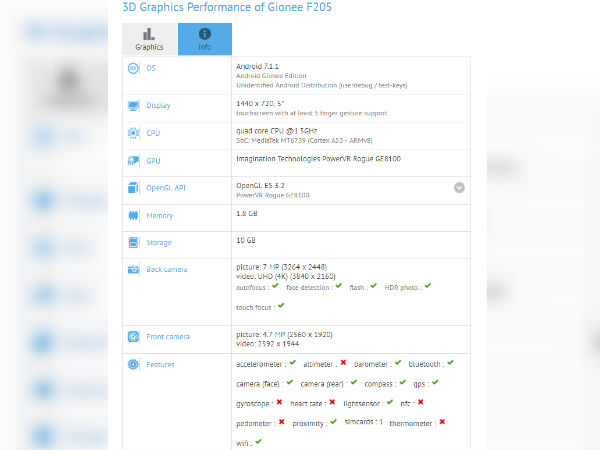Click the altimeter red cross
Image resolution: width=600 pixels, height=450 pixels.
pos(343,362)
